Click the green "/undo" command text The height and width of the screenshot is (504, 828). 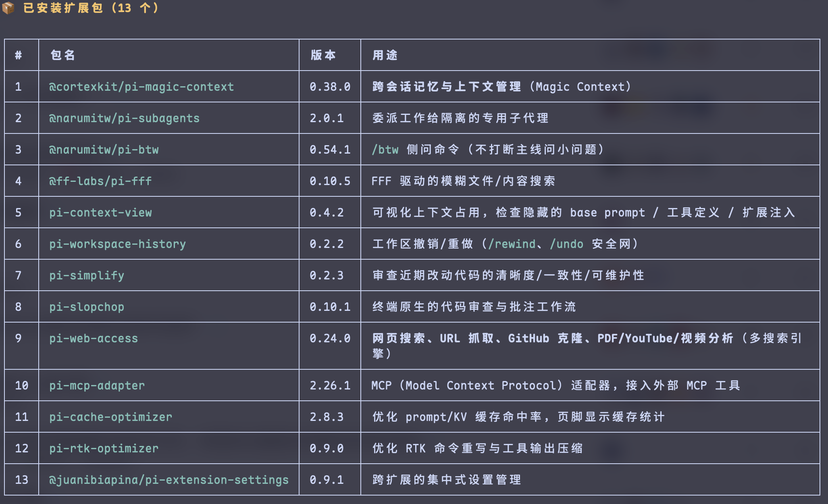[x=566, y=244]
